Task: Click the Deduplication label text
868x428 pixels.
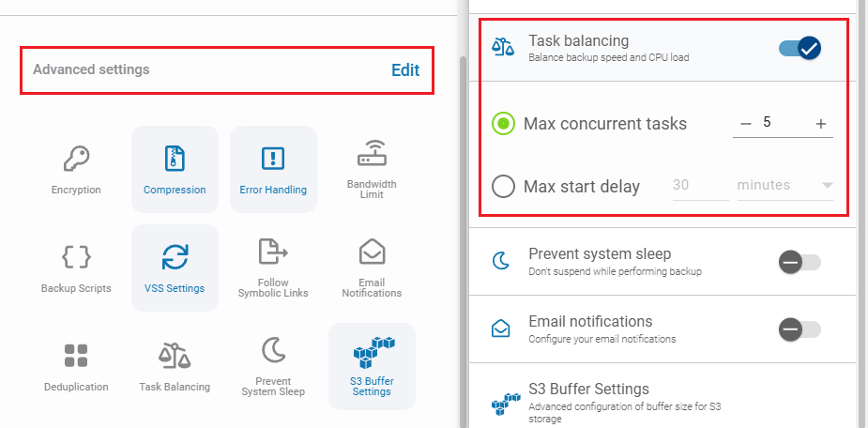Action: (76, 387)
